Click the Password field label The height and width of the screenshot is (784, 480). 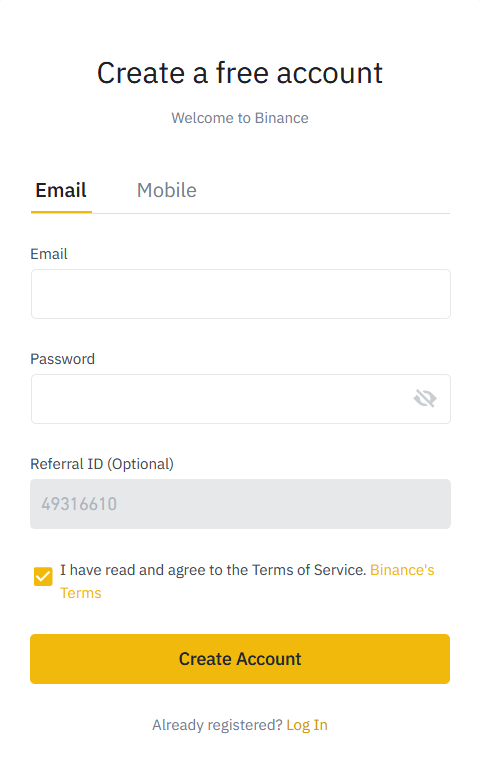pyautogui.click(x=62, y=359)
